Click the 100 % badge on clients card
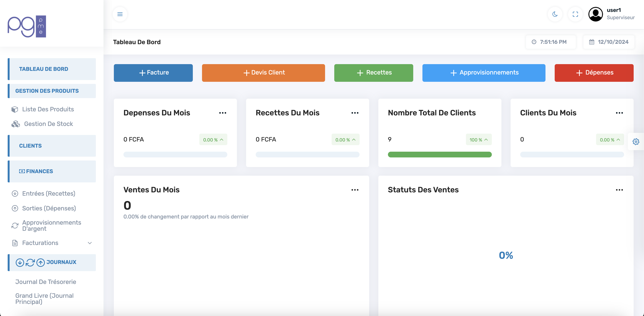The image size is (644, 316). 479,140
